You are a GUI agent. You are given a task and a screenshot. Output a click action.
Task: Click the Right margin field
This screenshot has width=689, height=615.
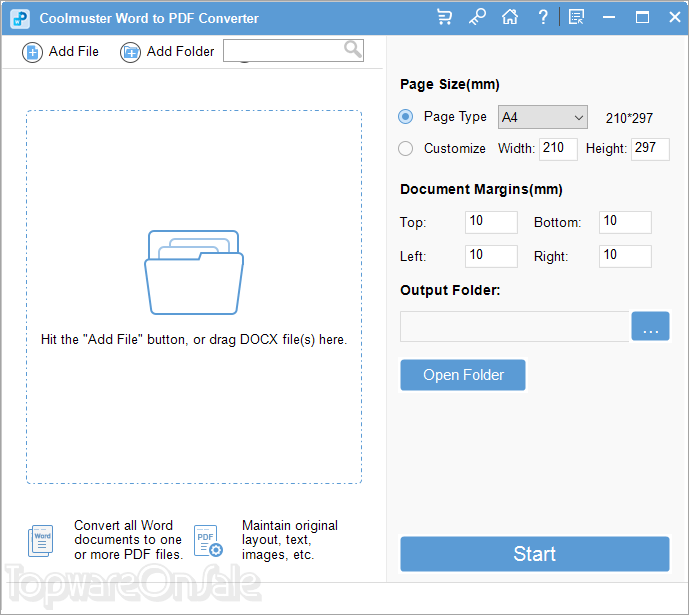(x=625, y=256)
